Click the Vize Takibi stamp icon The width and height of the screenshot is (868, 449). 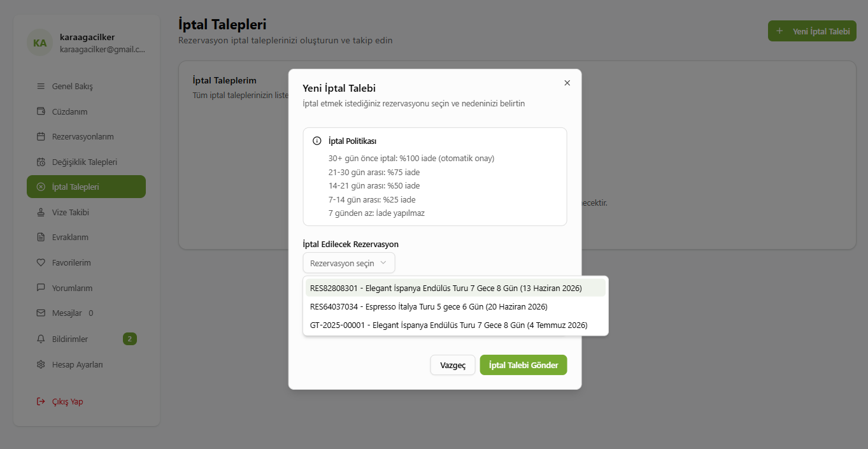tap(41, 212)
